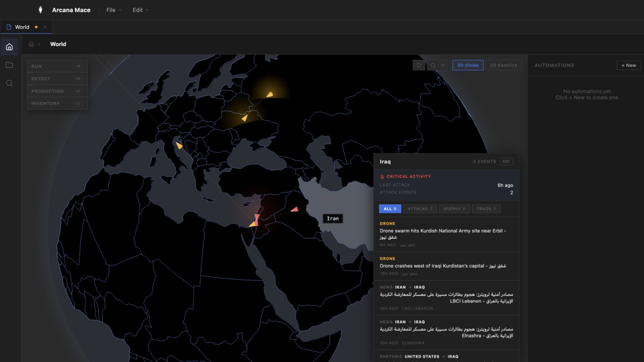The image size is (644, 362).
Task: Switch to 3D Globe view
Action: tap(468, 65)
